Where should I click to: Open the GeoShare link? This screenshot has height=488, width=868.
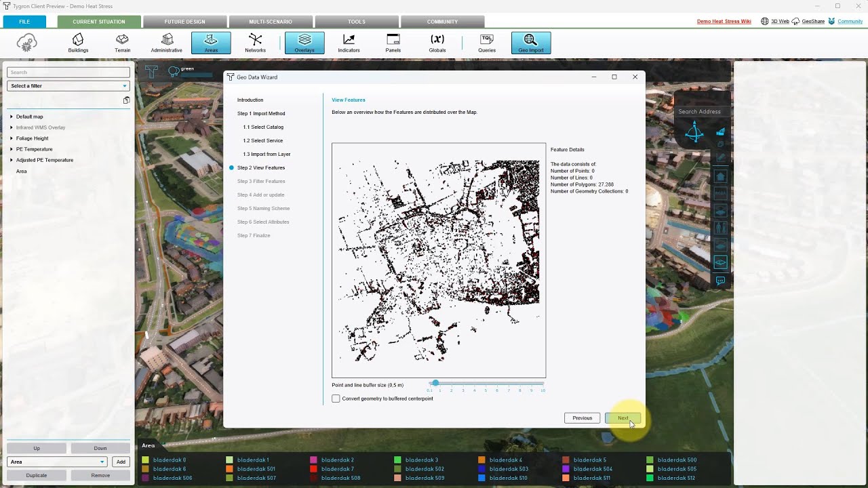[813, 21]
